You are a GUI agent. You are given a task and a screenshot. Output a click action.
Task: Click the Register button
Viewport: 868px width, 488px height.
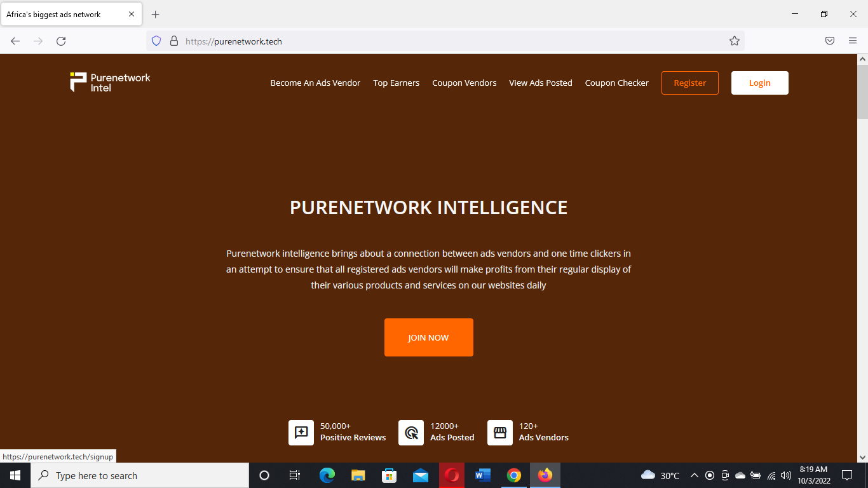pos(690,83)
